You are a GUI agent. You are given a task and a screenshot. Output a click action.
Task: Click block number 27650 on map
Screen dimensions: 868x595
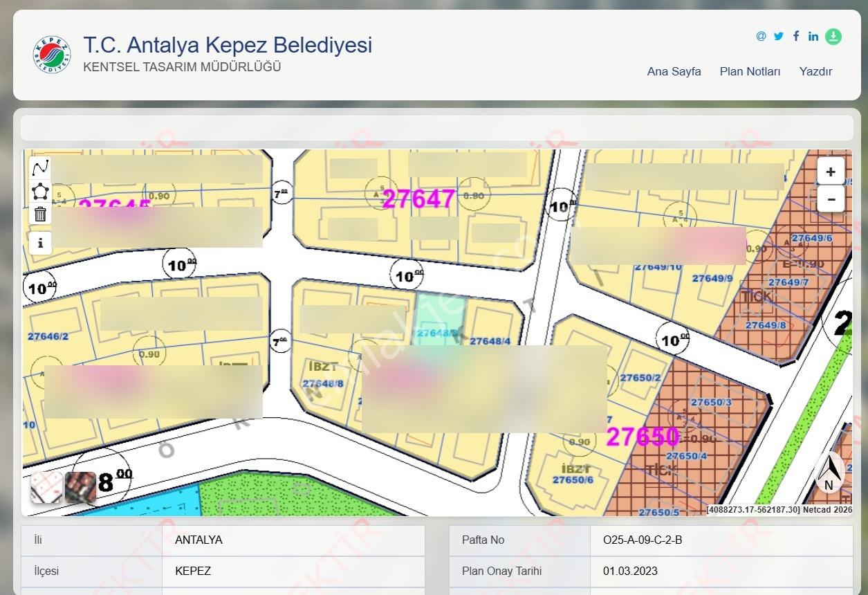click(643, 437)
